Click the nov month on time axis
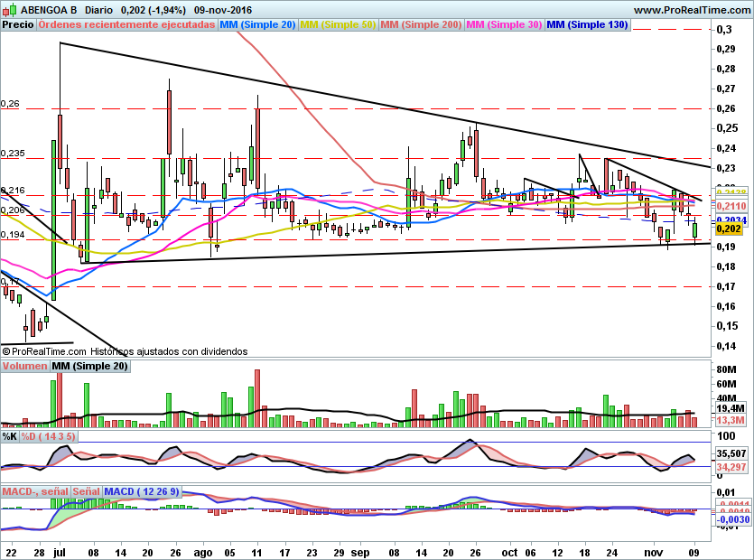 click(653, 552)
